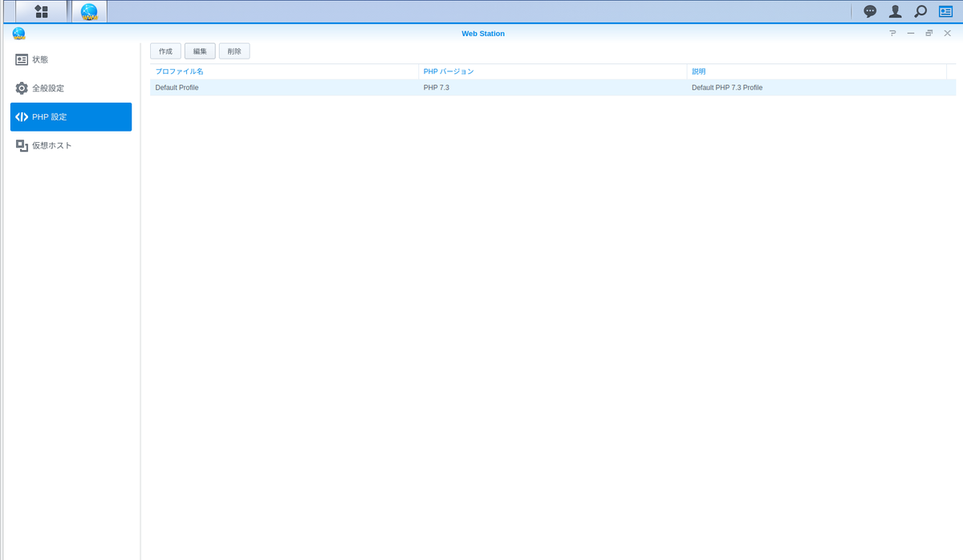The image size is (963, 560).
Task: Sort by the 説明 column header
Action: [817, 71]
